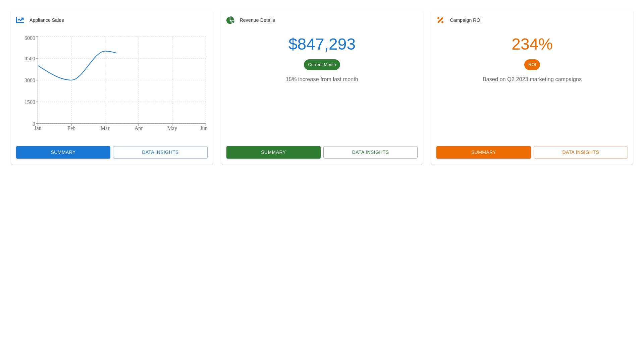Click the Campaign ROI card title

(x=465, y=20)
